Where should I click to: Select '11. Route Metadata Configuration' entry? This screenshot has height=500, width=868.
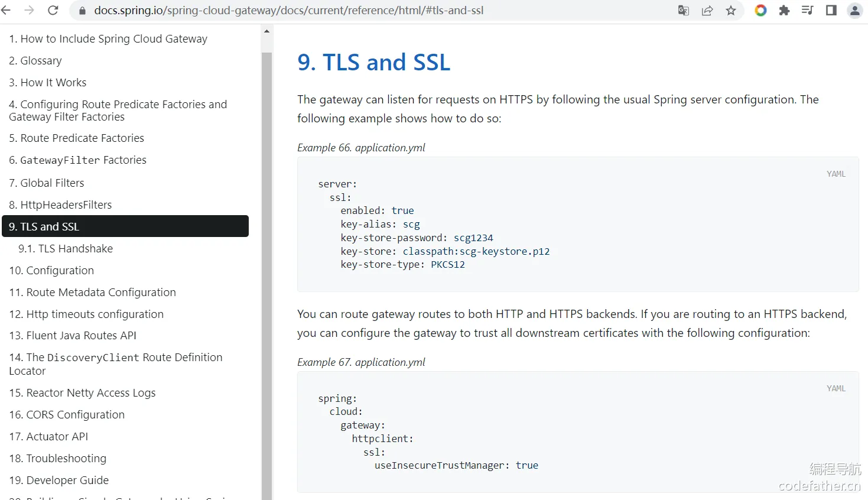93,293
